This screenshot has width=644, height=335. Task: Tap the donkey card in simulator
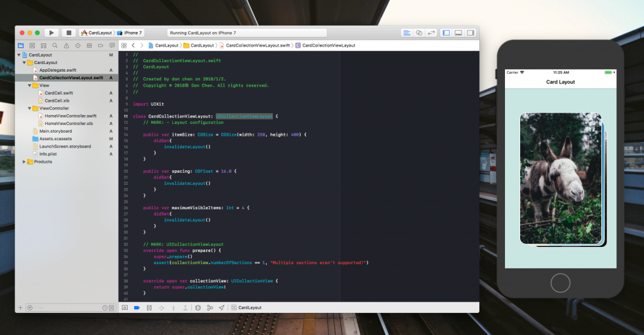(x=560, y=178)
